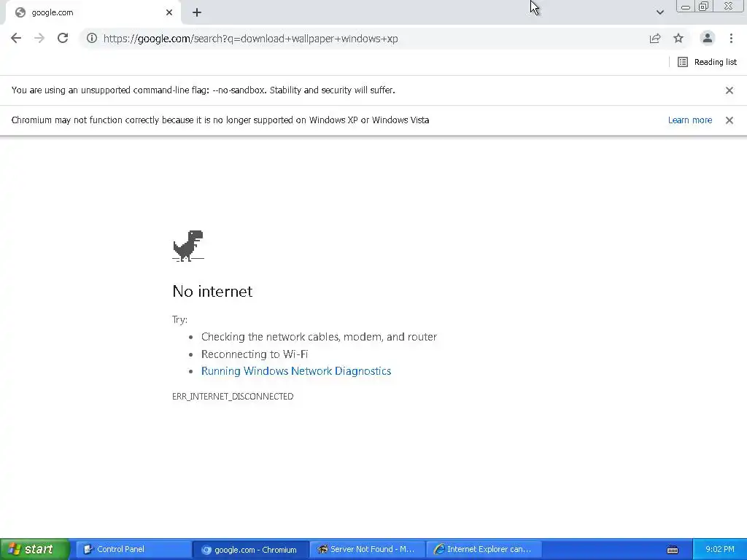Dismiss the Windows XP unsupported warning
Image resolution: width=747 pixels, height=560 pixels.
729,120
